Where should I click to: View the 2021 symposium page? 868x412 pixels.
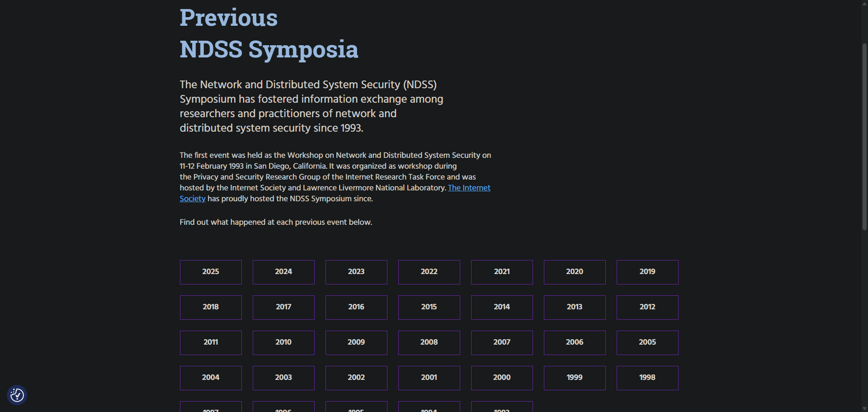pyautogui.click(x=502, y=272)
